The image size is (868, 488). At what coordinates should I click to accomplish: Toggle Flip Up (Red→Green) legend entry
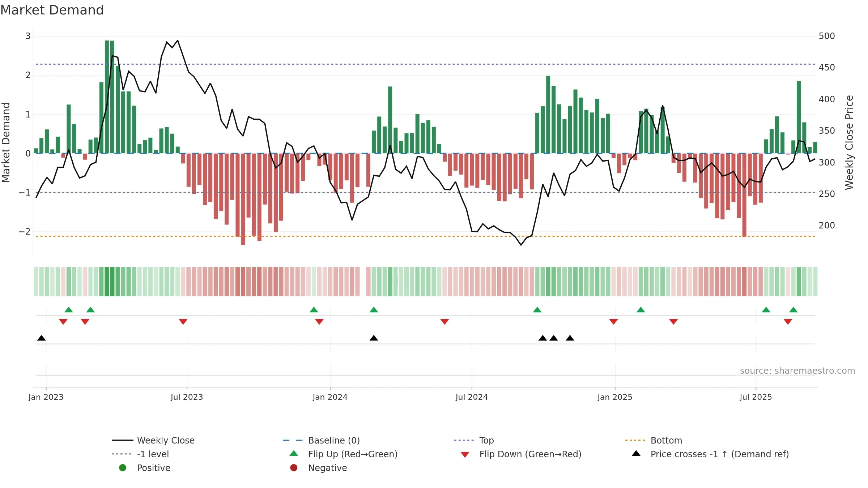344,454
